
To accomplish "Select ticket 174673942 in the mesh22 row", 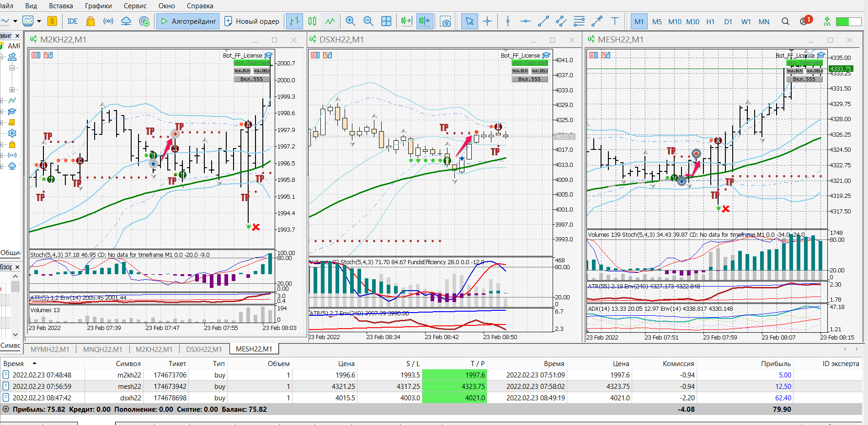I will pos(170,387).
